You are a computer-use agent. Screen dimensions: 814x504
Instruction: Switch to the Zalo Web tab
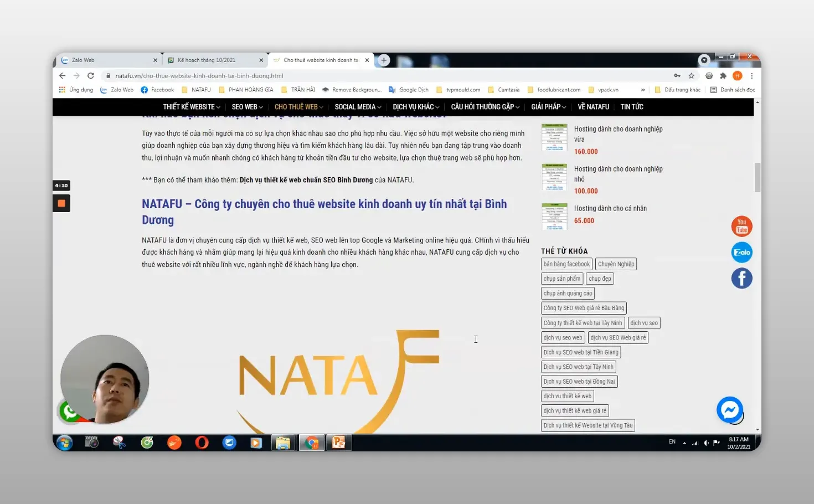pyautogui.click(x=109, y=60)
